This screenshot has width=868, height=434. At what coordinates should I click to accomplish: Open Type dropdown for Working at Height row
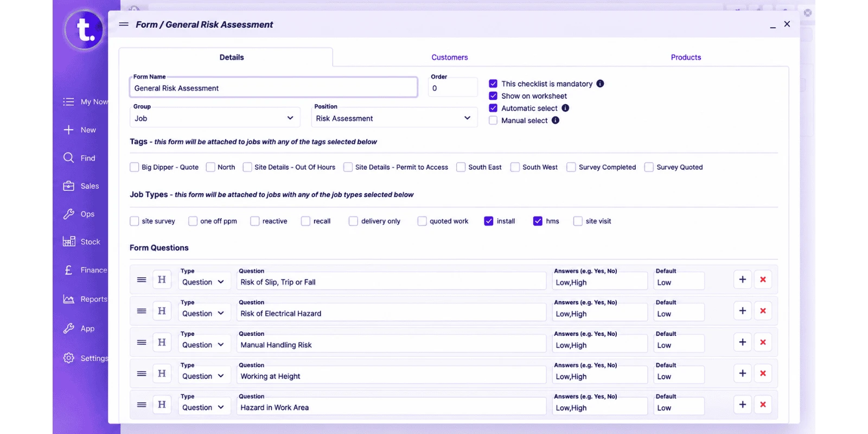tap(204, 376)
